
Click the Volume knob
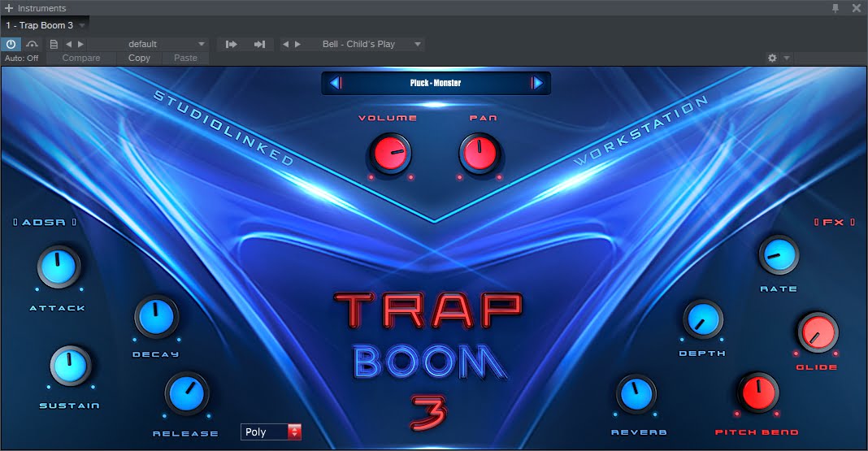click(390, 154)
